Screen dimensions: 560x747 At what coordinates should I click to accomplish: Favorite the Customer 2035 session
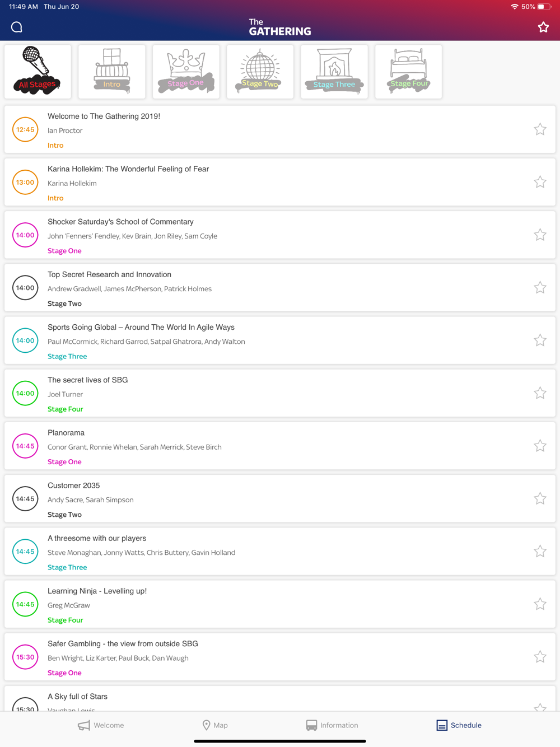540,498
